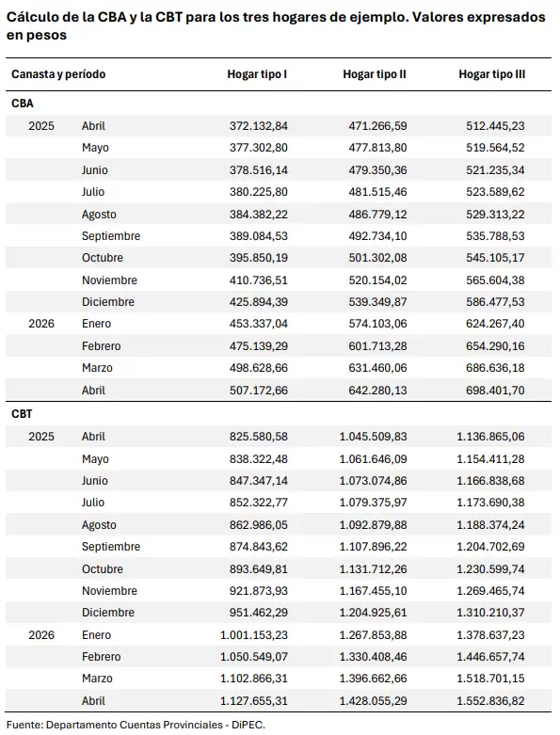The width and height of the screenshot is (560, 735).
Task: Select the CBT section label
Action: (22, 414)
